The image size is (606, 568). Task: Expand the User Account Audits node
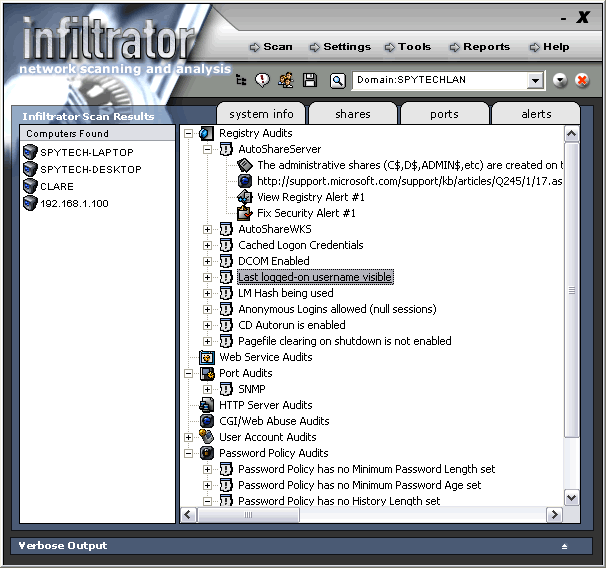(188, 437)
